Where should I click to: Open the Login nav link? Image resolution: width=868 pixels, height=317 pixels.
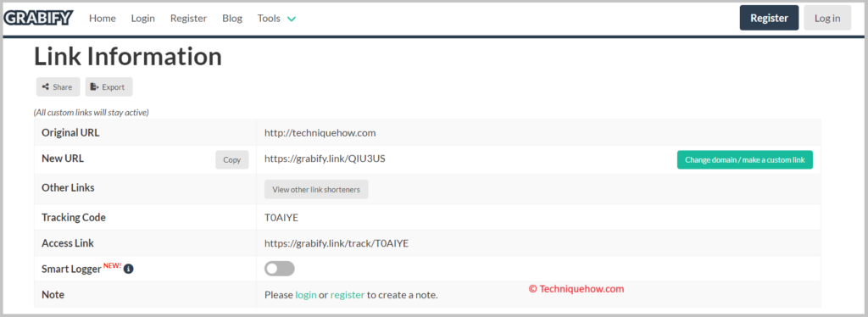tap(142, 19)
